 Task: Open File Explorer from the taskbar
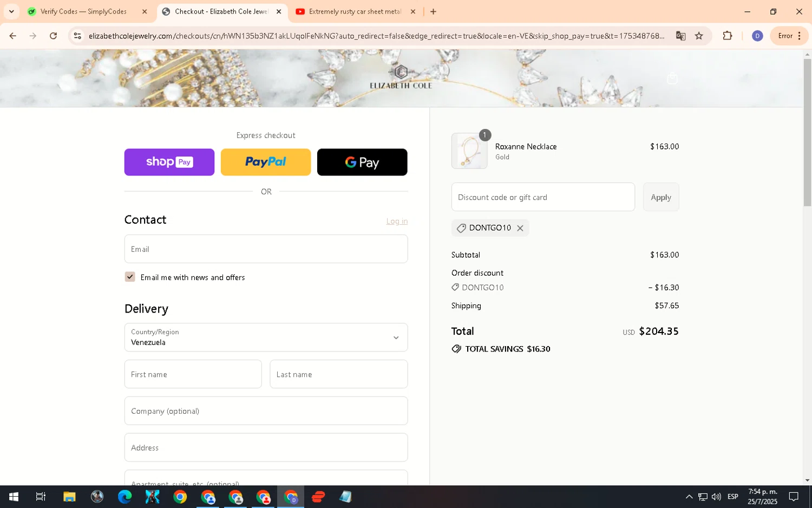click(69, 497)
